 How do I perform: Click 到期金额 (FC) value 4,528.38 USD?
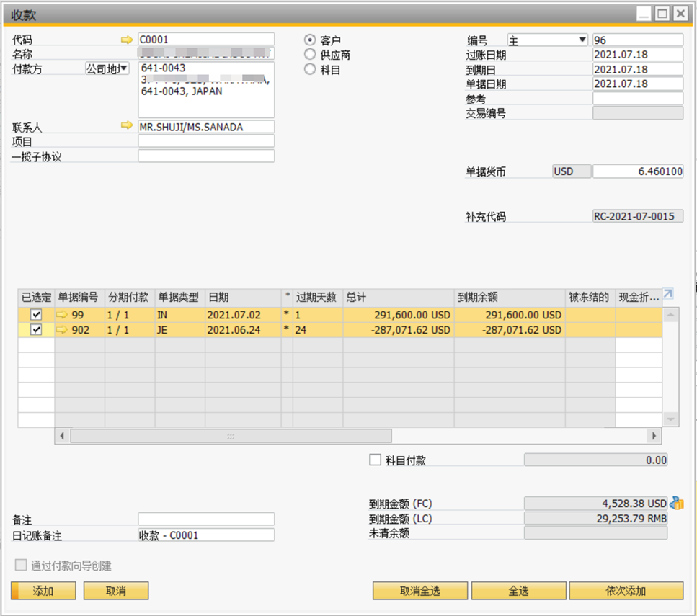(x=595, y=503)
